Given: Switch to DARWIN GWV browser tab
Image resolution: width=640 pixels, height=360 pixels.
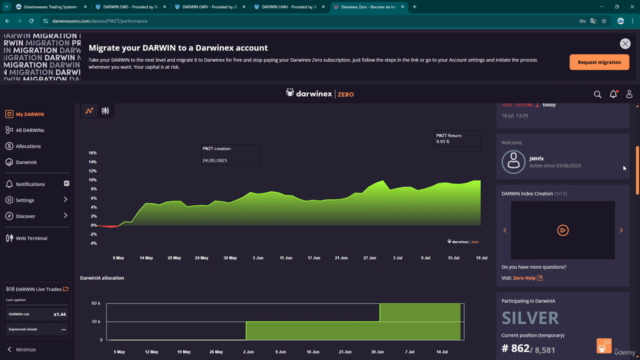Looking at the screenshot, I should 210,7.
